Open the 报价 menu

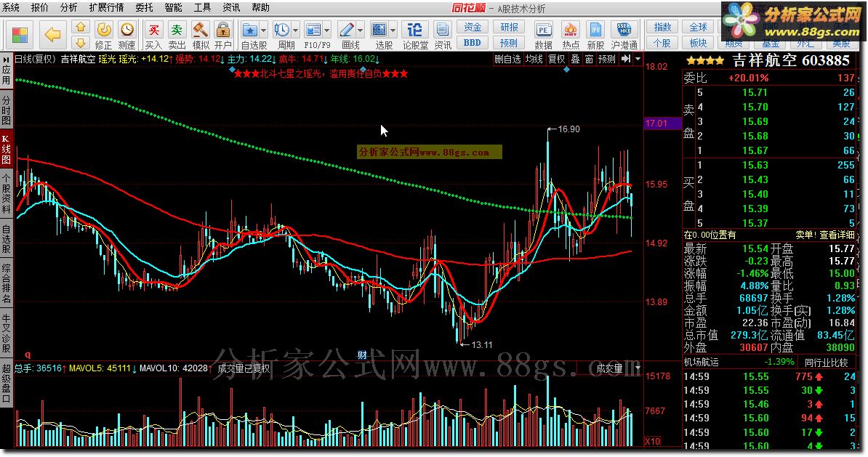39,7
